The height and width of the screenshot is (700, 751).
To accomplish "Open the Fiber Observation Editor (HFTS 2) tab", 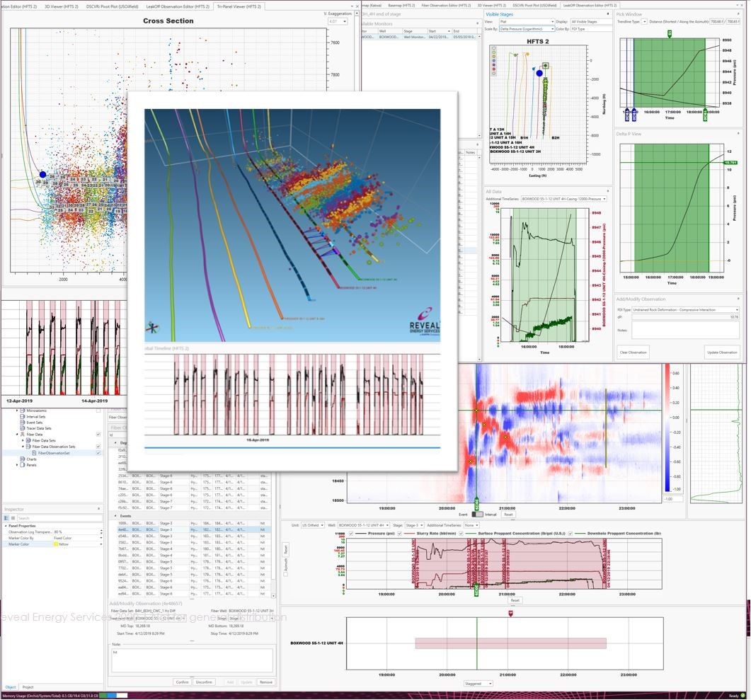I will [446, 5].
